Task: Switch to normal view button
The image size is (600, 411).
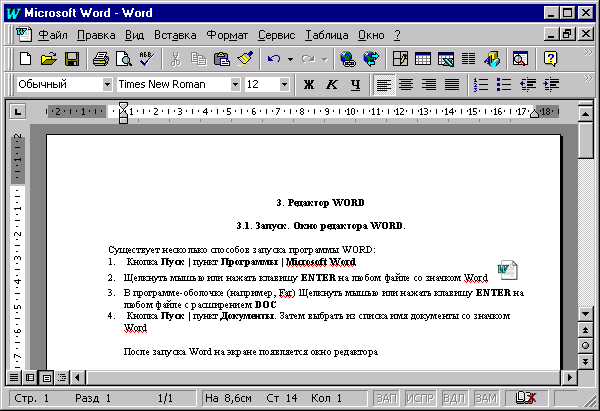Action: (14, 378)
